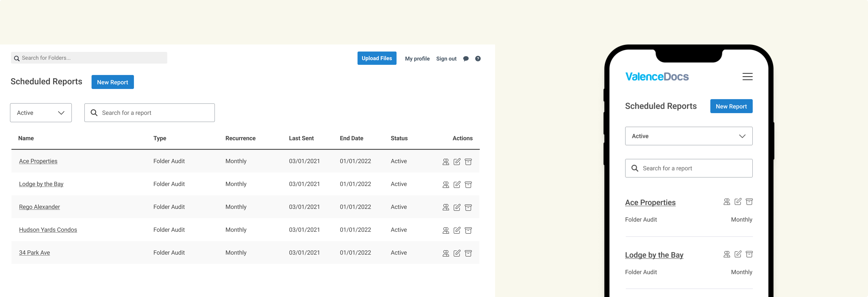This screenshot has height=297, width=868.
Task: Open the hamburger menu on the phone
Action: (x=747, y=77)
